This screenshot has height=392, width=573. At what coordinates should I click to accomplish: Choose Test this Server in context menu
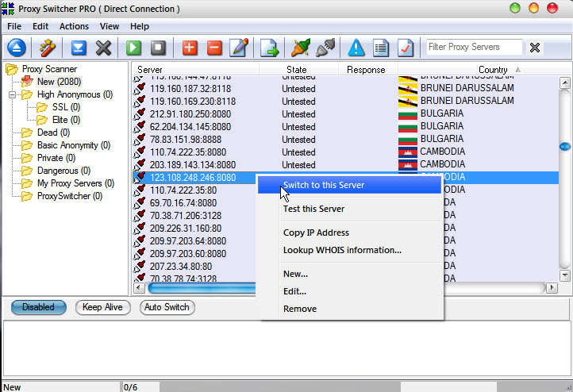click(x=349, y=209)
